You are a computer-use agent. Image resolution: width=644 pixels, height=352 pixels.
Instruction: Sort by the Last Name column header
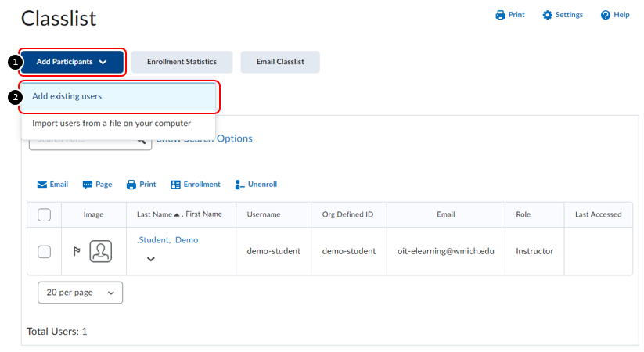(x=154, y=214)
